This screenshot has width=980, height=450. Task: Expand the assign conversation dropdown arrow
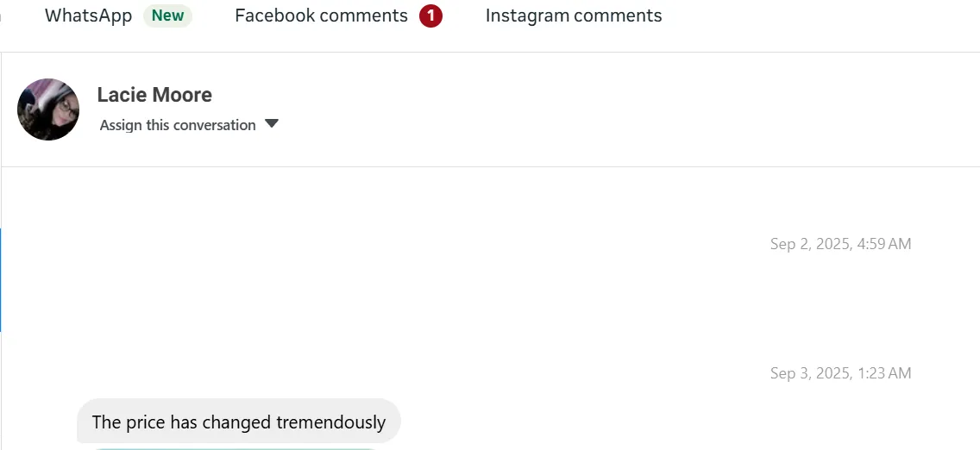(x=272, y=124)
